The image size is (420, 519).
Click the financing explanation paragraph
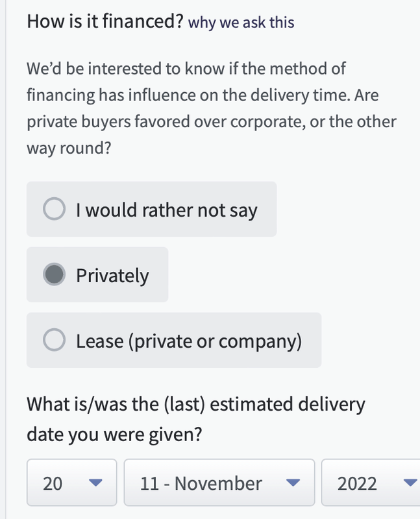211,108
